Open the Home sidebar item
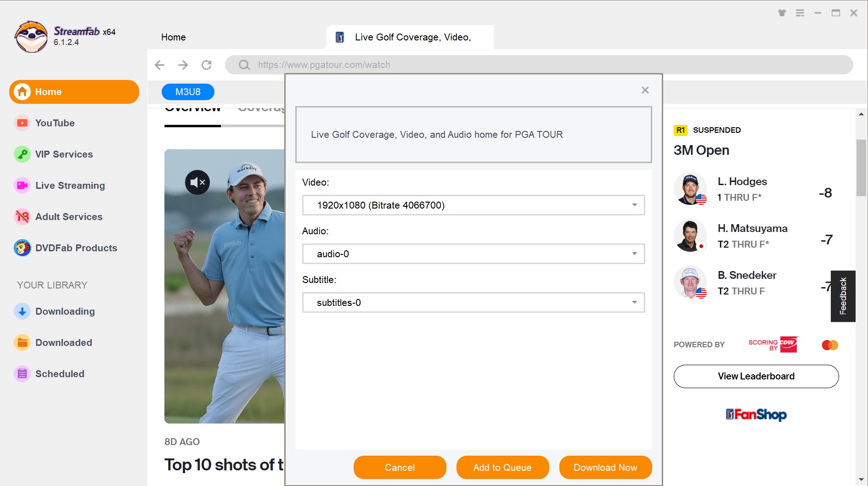This screenshot has height=486, width=868. (74, 92)
